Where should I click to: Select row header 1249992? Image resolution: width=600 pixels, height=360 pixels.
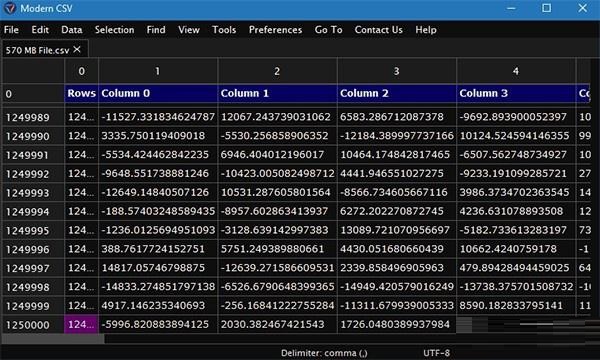[33, 174]
